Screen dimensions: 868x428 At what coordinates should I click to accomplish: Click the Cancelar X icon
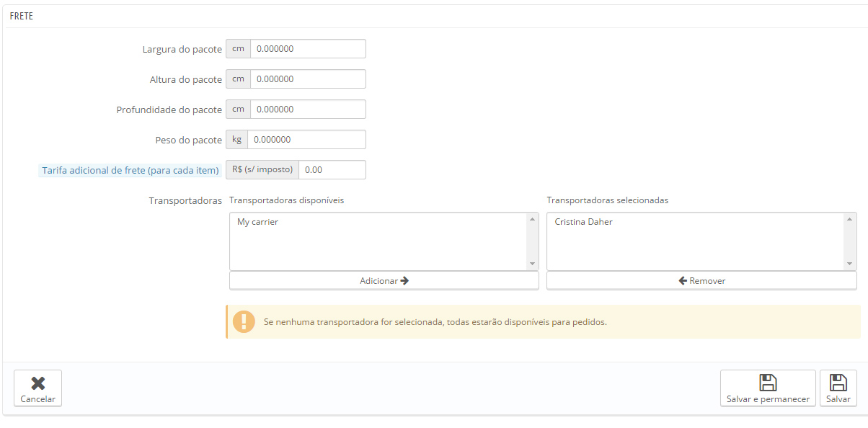tap(37, 383)
